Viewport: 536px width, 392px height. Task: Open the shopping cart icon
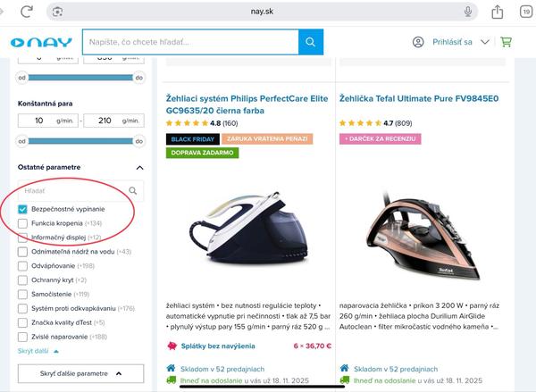[x=506, y=42]
